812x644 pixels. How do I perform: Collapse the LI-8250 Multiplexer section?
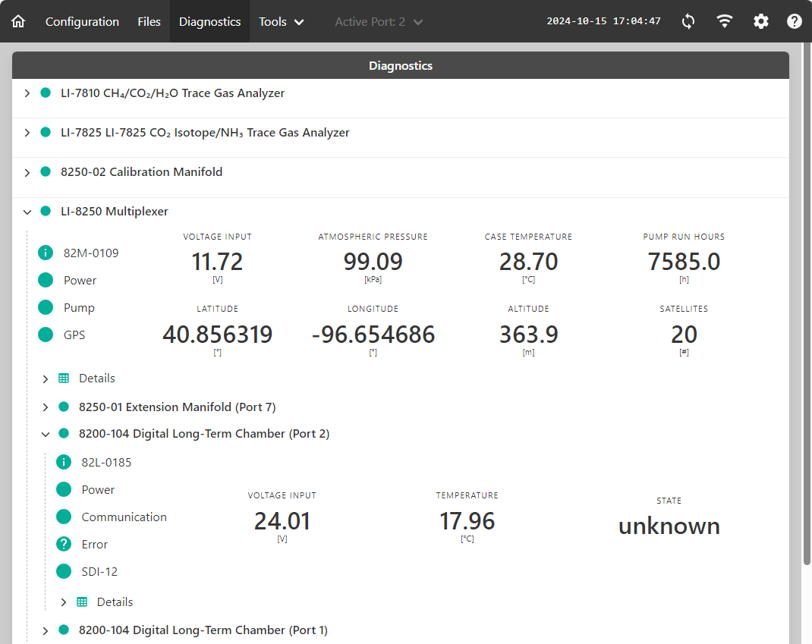(x=27, y=212)
